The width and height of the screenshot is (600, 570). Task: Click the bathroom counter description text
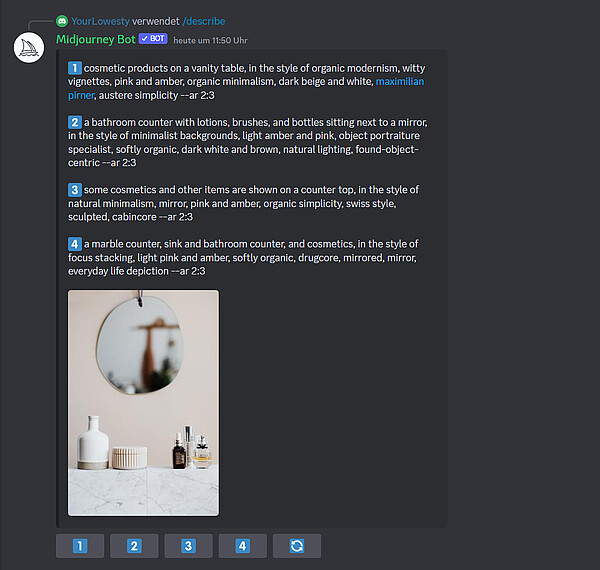point(248,142)
